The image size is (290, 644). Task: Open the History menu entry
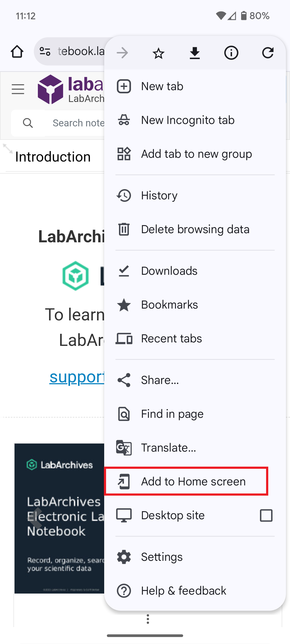[x=159, y=195]
